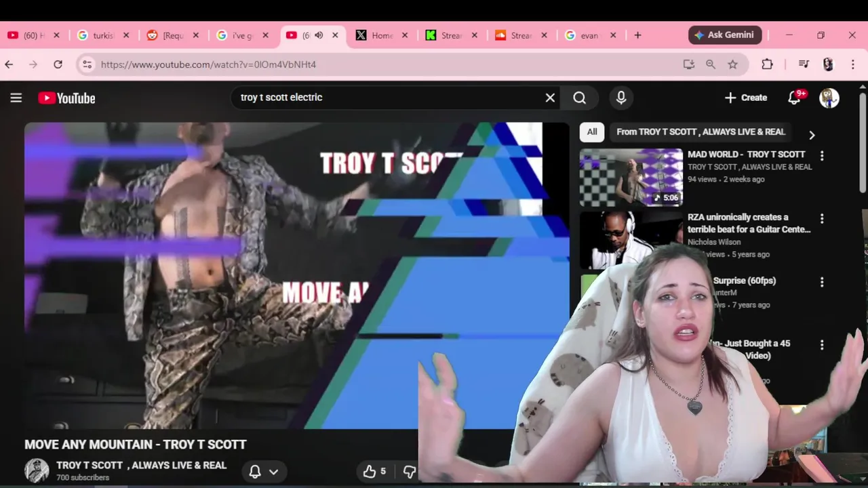Open YouTube notifications bell
The width and height of the screenshot is (868, 488).
(x=794, y=98)
